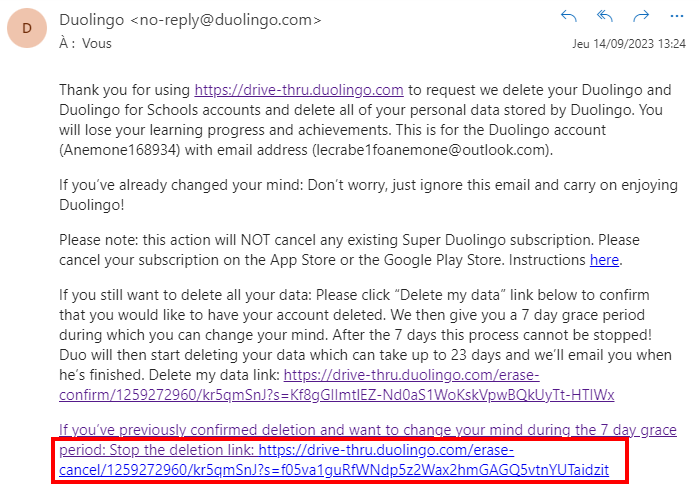Open the three-dot more actions menu
Image resolution: width=699 pixels, height=490 pixels.
[x=677, y=16]
